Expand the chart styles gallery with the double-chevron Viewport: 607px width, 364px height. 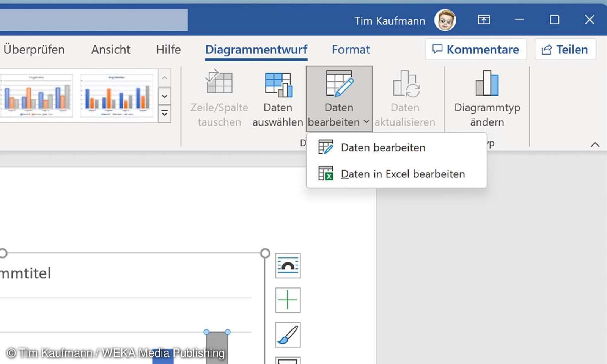click(164, 113)
